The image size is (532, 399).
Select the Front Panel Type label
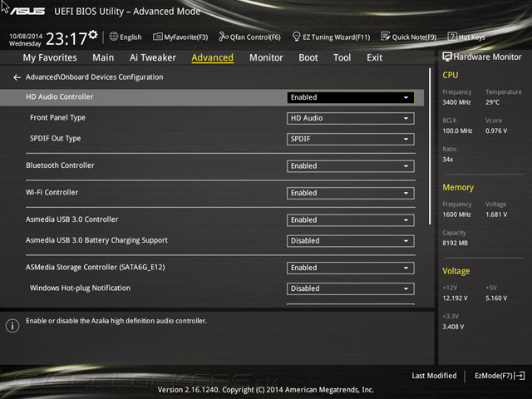(57, 118)
